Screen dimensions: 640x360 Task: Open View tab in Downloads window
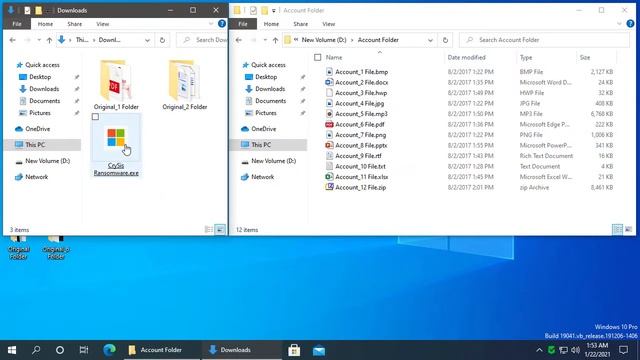102,24
